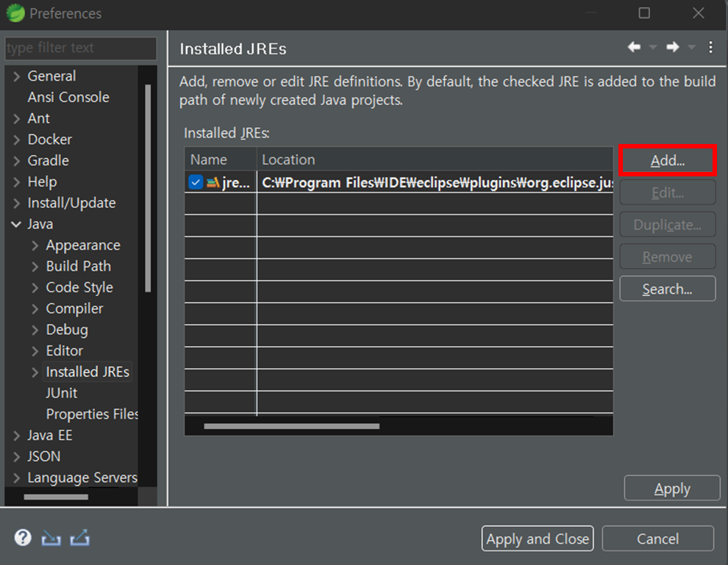Click the help question mark icon
This screenshot has height=565, width=728.
point(23,538)
